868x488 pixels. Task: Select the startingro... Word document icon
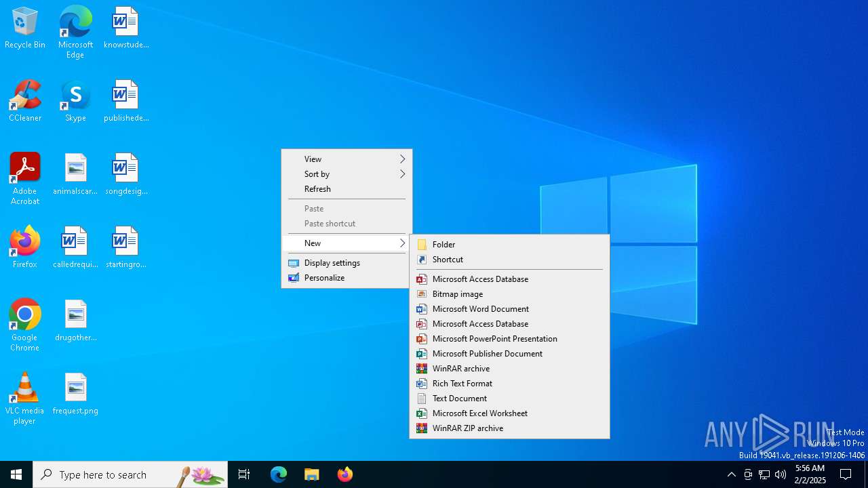pos(125,248)
